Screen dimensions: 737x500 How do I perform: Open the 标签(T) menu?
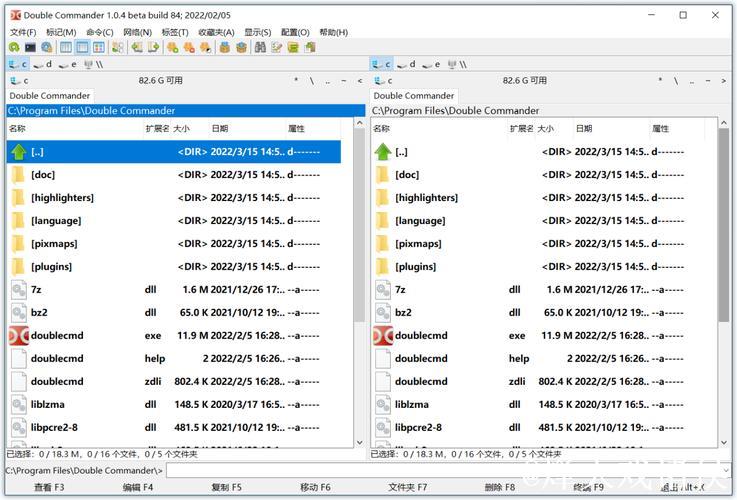point(175,32)
